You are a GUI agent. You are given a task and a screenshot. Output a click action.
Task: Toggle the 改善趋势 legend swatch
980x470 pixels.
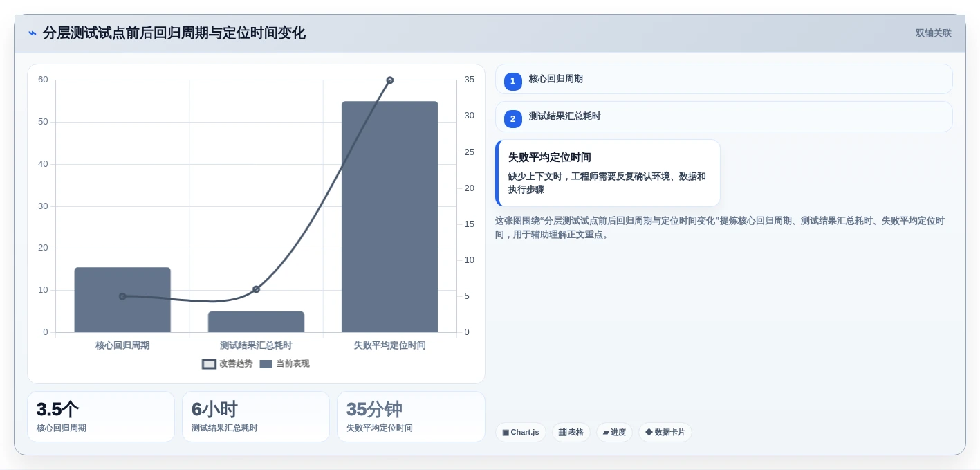pyautogui.click(x=209, y=364)
